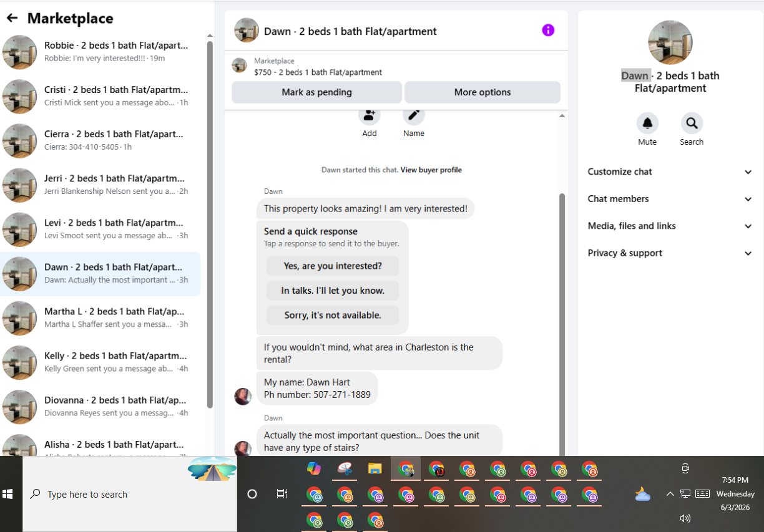The width and height of the screenshot is (764, 532).
Task: Click the message with Ph number 507-271-1889
Action: pyautogui.click(x=317, y=388)
